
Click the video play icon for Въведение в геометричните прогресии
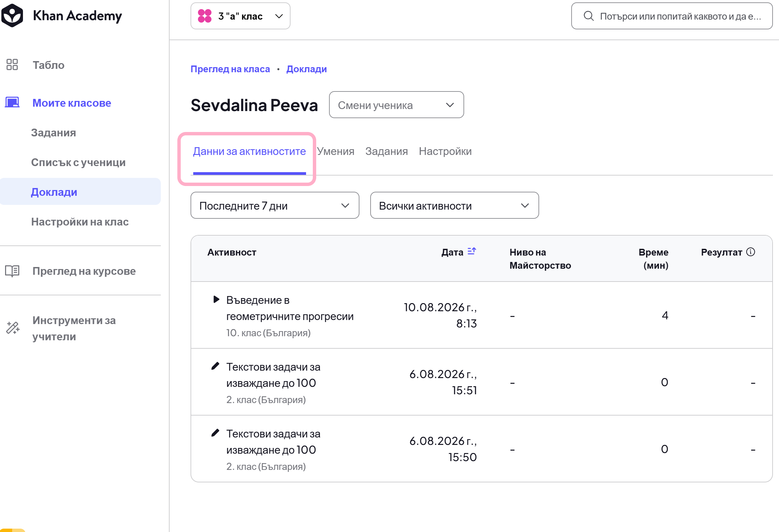[216, 299]
